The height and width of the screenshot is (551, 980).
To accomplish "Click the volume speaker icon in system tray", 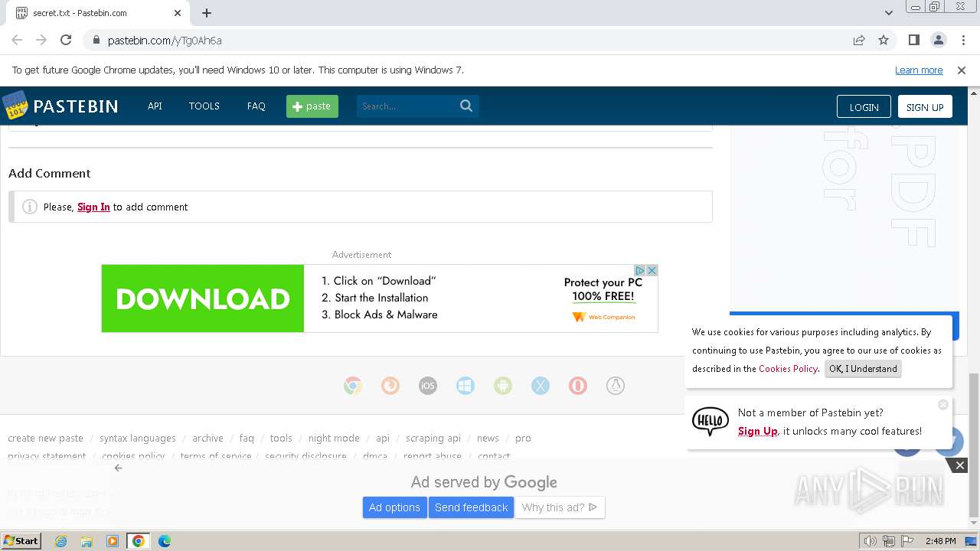I will (x=871, y=541).
